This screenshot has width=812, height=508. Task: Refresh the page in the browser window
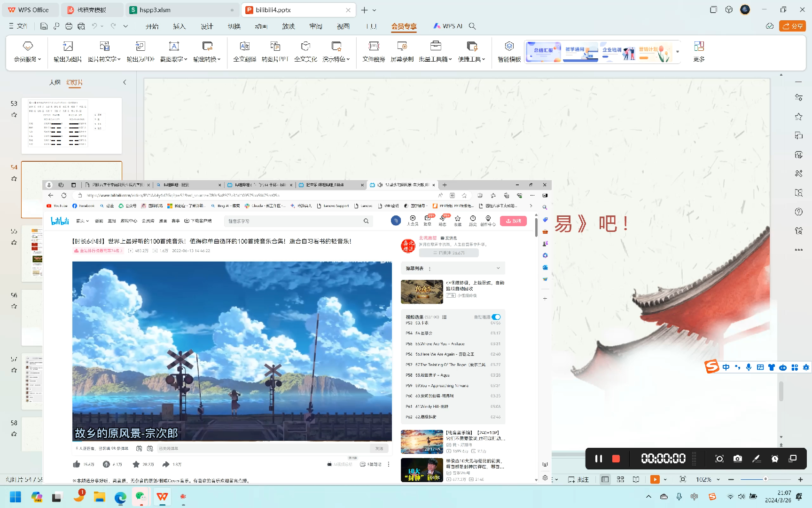pos(64,195)
